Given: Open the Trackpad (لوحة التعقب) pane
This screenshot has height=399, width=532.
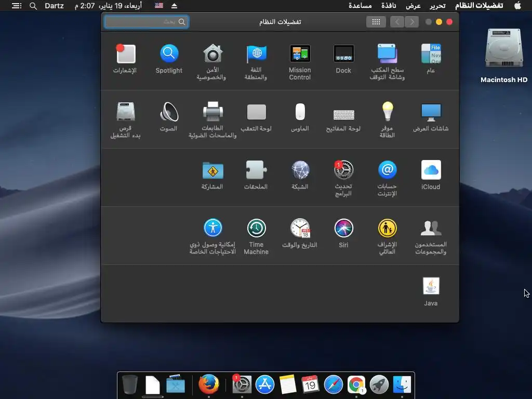Looking at the screenshot, I should [x=256, y=116].
